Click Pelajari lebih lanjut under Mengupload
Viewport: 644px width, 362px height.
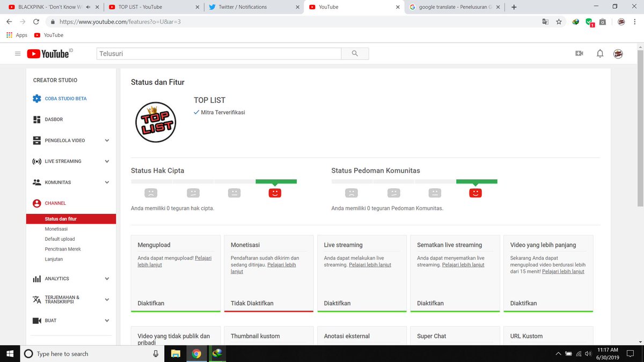click(x=174, y=262)
